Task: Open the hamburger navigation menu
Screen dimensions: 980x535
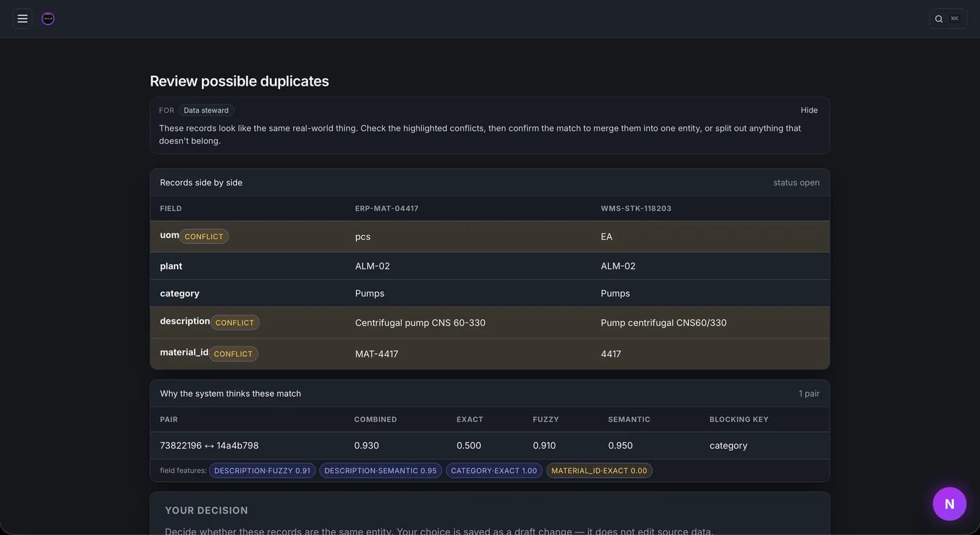Action: point(23,18)
